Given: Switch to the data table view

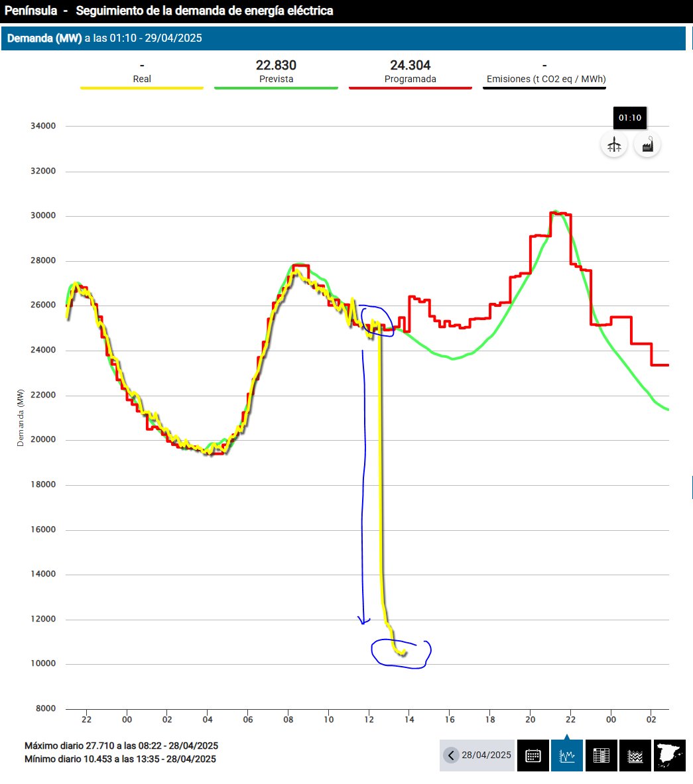Looking at the screenshot, I should tap(601, 756).
